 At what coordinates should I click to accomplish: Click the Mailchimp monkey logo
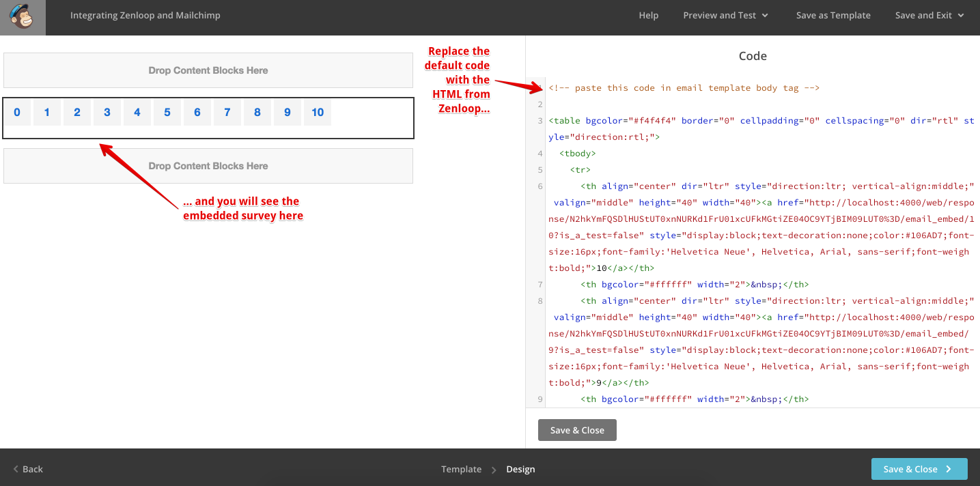click(23, 16)
